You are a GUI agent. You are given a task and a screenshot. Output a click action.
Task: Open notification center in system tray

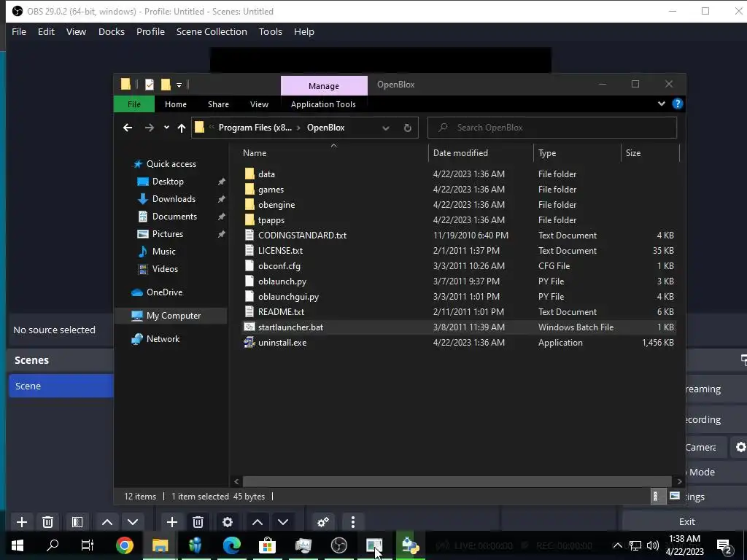click(x=724, y=545)
